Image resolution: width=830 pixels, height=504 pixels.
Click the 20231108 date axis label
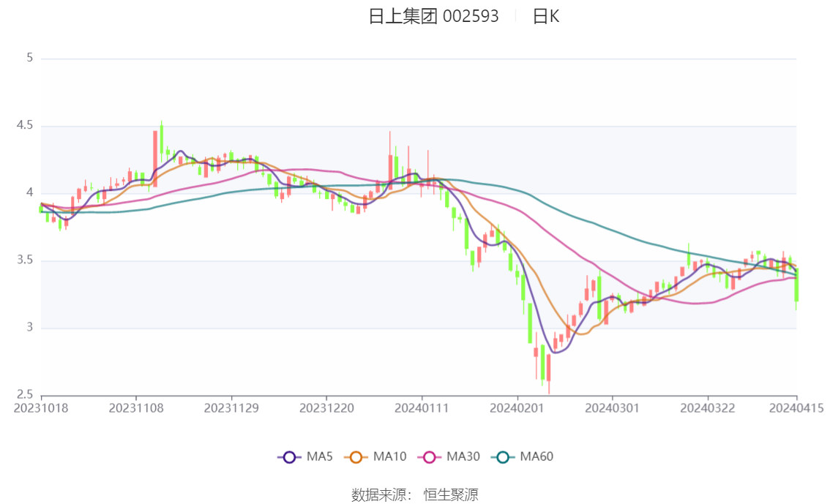[x=136, y=408]
